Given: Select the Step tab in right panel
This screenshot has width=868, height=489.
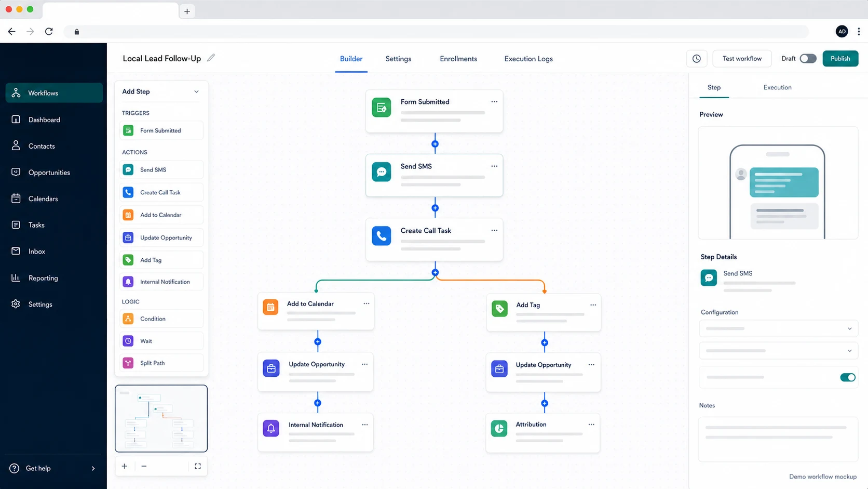Looking at the screenshot, I should click(714, 87).
